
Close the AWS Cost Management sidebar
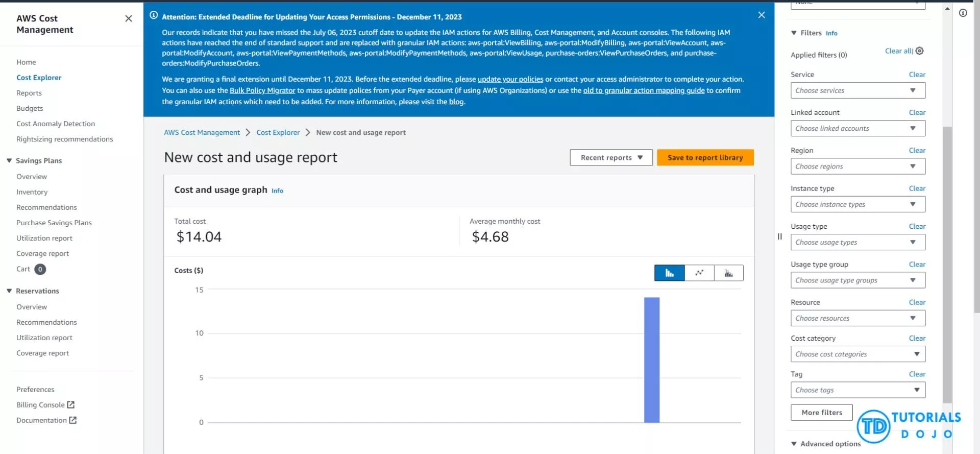[129, 18]
